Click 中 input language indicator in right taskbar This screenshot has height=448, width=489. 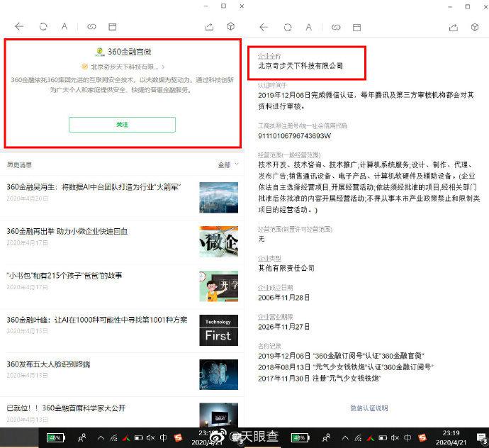click(407, 438)
